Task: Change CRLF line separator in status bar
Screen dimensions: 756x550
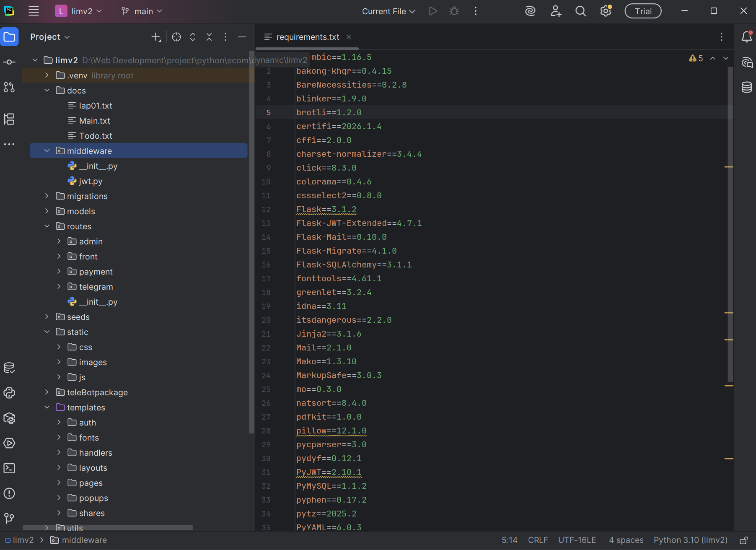Action: [538, 540]
